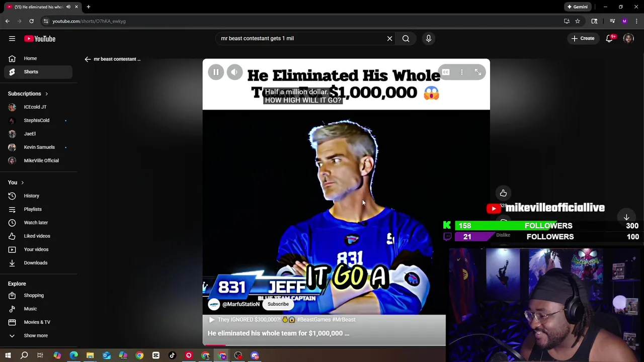Open StephIsCold channel

pos(38,120)
